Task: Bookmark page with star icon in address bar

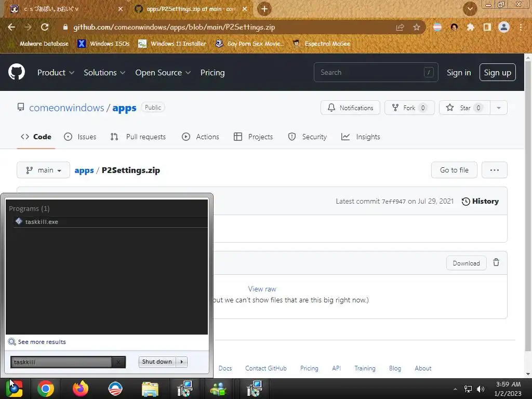Action: tap(417, 27)
